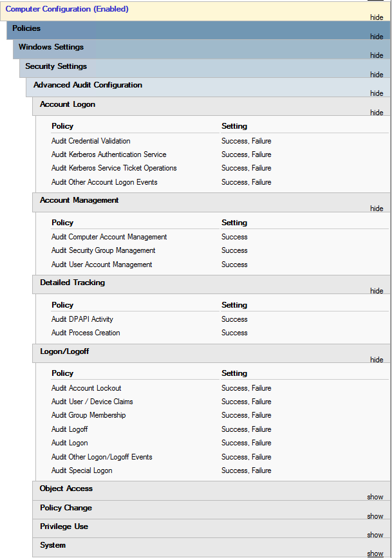Click the Audit Account Lockout policy

[x=86, y=388]
